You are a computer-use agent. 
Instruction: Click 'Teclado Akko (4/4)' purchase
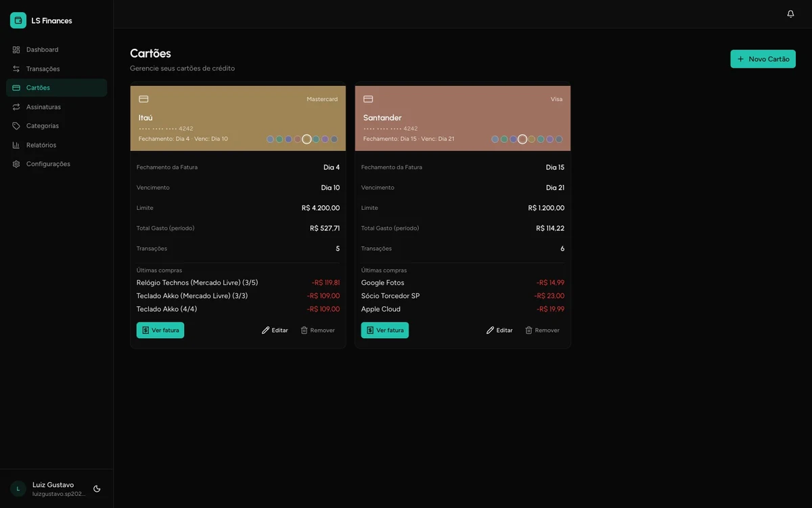166,309
